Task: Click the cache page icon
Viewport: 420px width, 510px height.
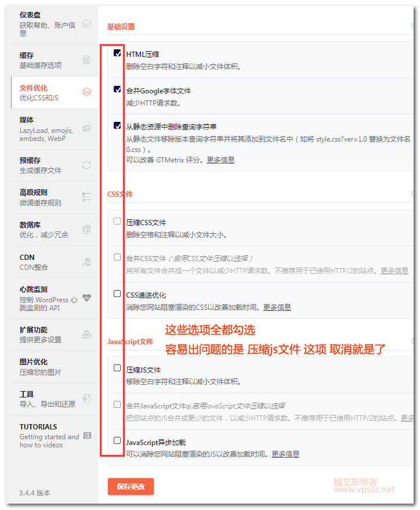Action: coord(86,60)
